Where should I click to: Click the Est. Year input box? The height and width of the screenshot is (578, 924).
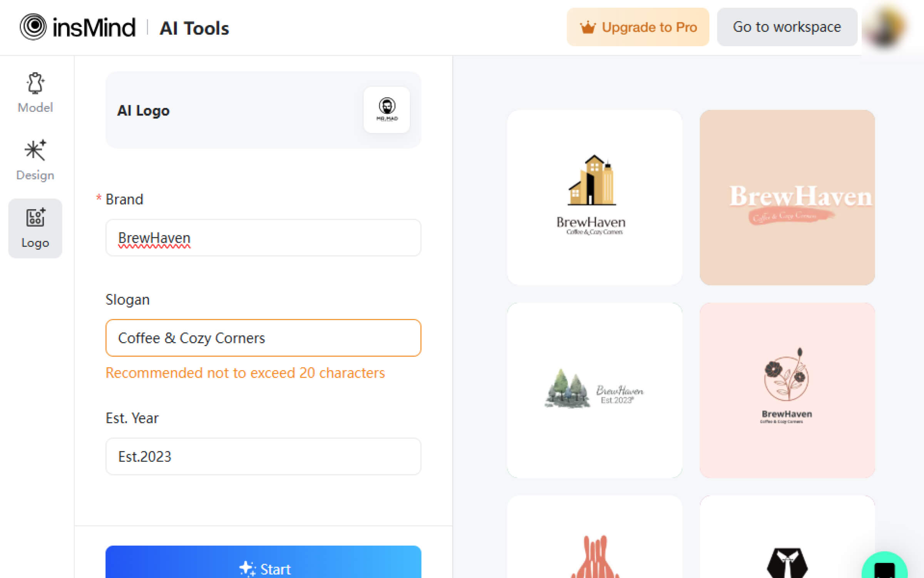263,456
